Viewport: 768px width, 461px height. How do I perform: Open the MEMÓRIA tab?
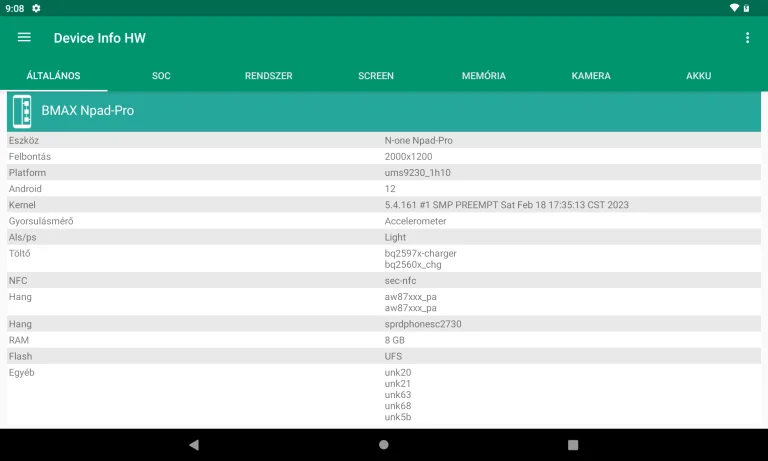pyautogui.click(x=483, y=75)
